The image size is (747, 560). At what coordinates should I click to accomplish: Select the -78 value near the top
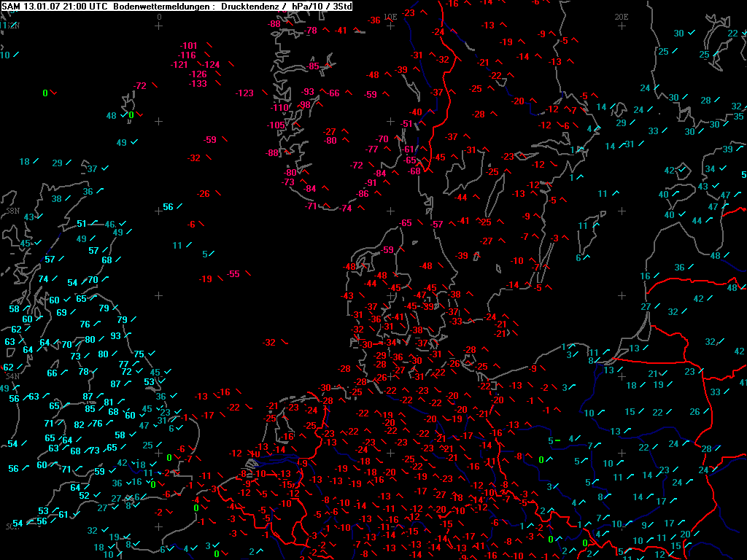click(x=311, y=31)
